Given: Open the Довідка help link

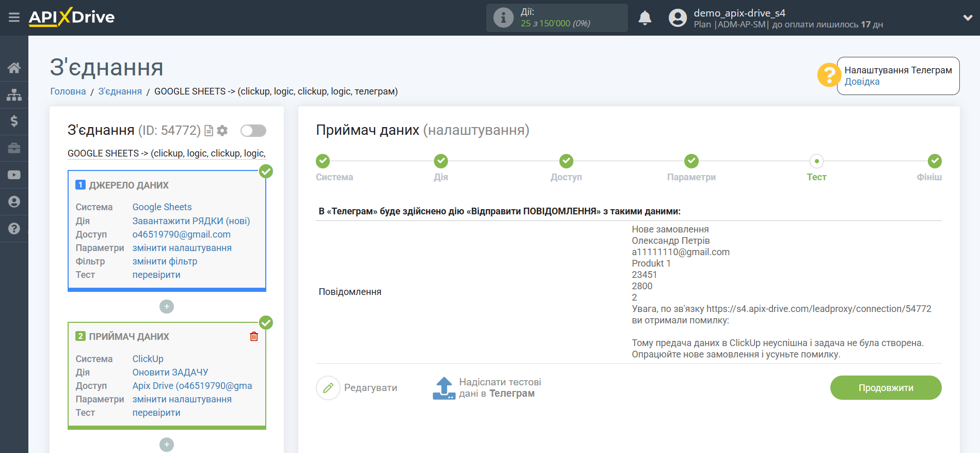Looking at the screenshot, I should (862, 82).
